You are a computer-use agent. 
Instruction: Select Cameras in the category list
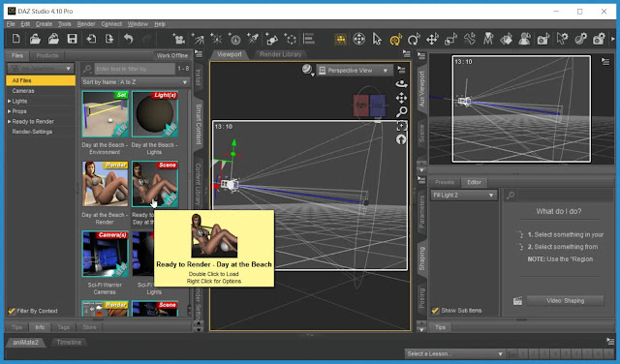(23, 91)
